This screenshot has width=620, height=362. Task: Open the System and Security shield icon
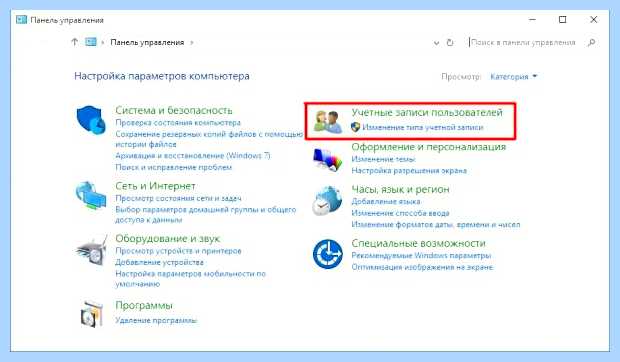point(91,120)
